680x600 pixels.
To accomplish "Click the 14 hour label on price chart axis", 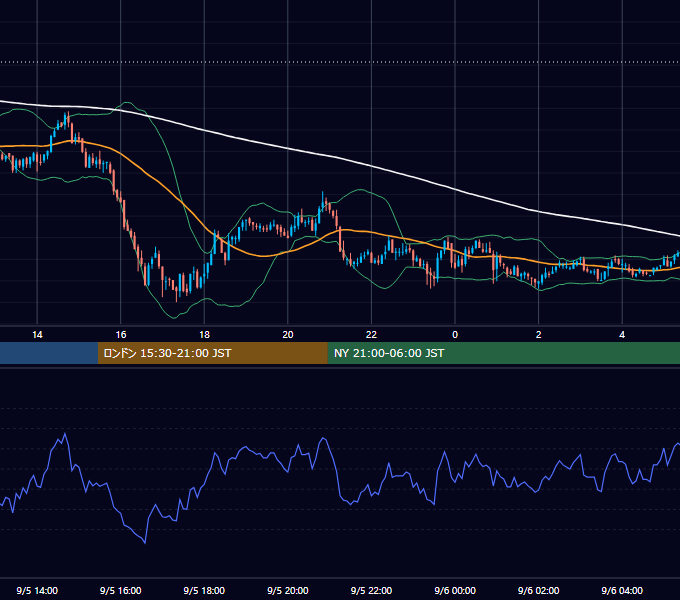I will coord(37,335).
